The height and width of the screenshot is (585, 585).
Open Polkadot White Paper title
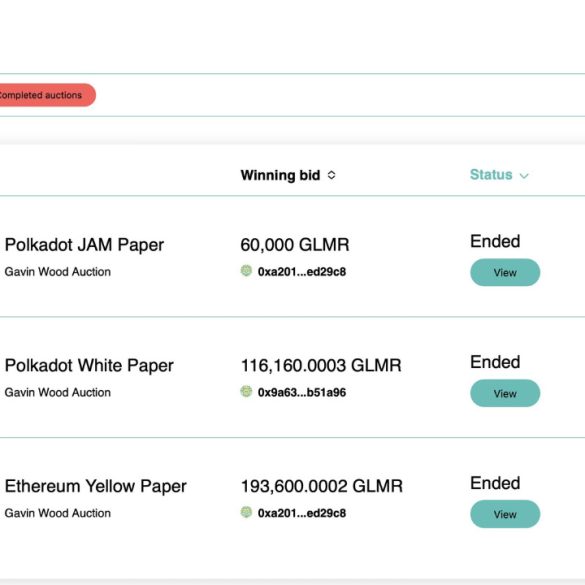[x=89, y=366]
